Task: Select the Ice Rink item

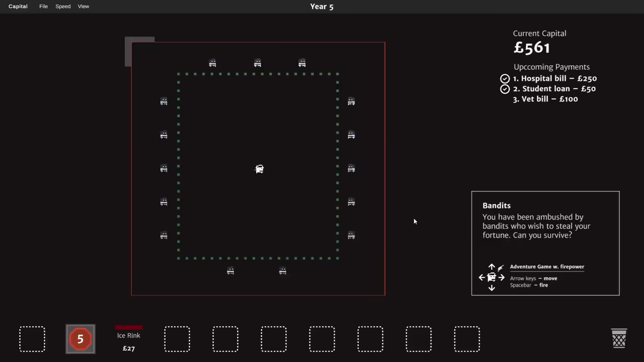Action: tap(129, 339)
